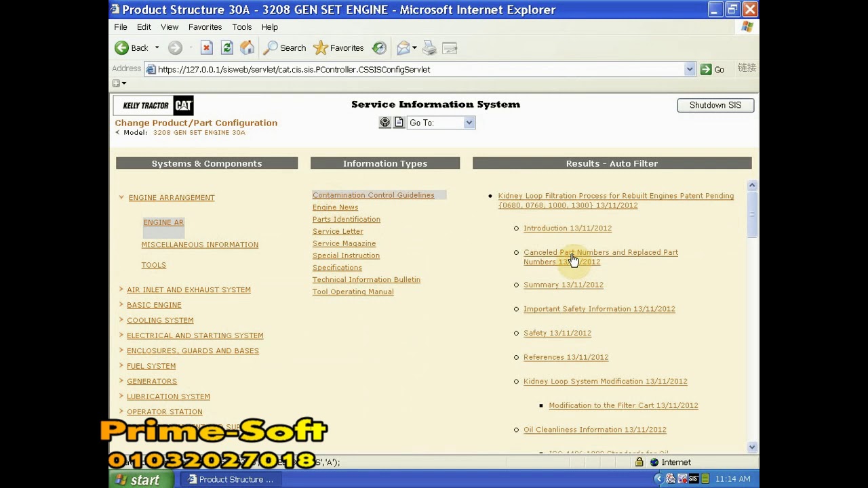The image size is (868, 488).
Task: Click the Home icon
Action: pos(248,47)
